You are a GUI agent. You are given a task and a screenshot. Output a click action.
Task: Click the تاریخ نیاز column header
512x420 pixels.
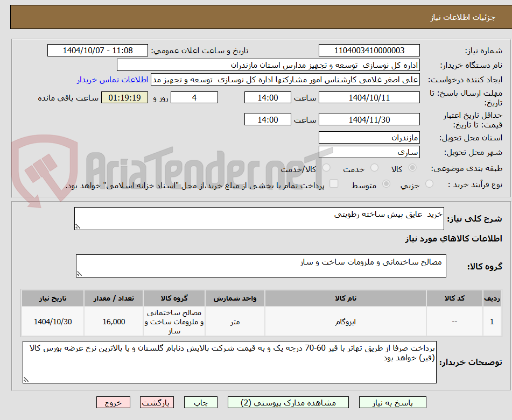(x=53, y=298)
